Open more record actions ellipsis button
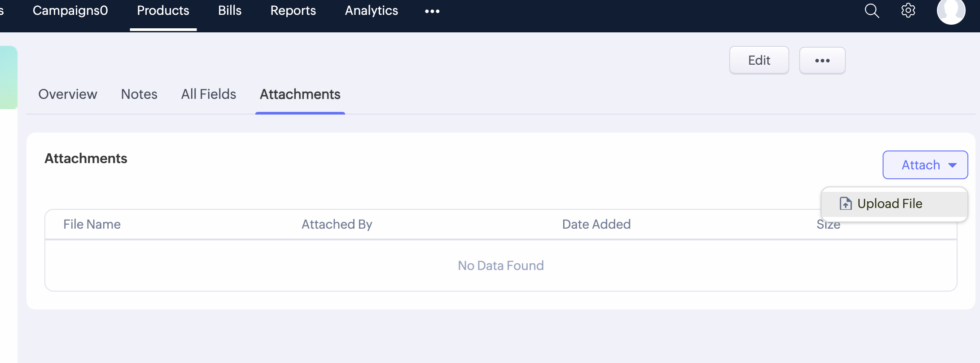The width and height of the screenshot is (980, 363). click(822, 61)
